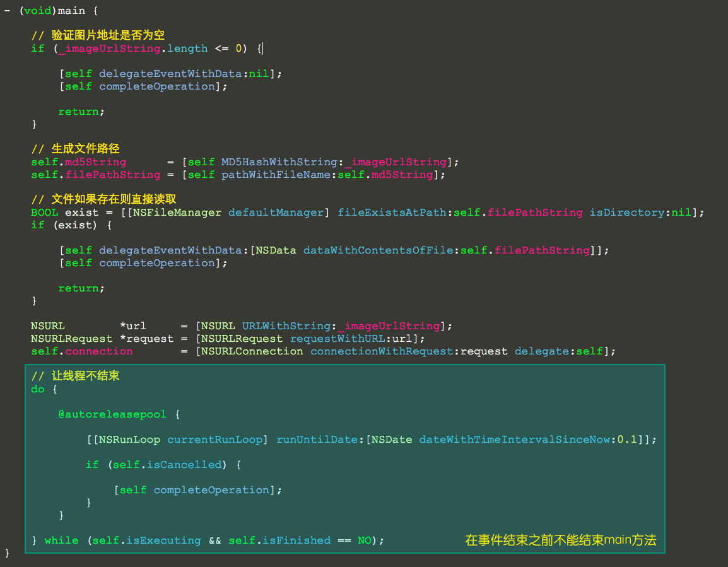Click "delegateEventWithData:nil" call

click(184, 74)
